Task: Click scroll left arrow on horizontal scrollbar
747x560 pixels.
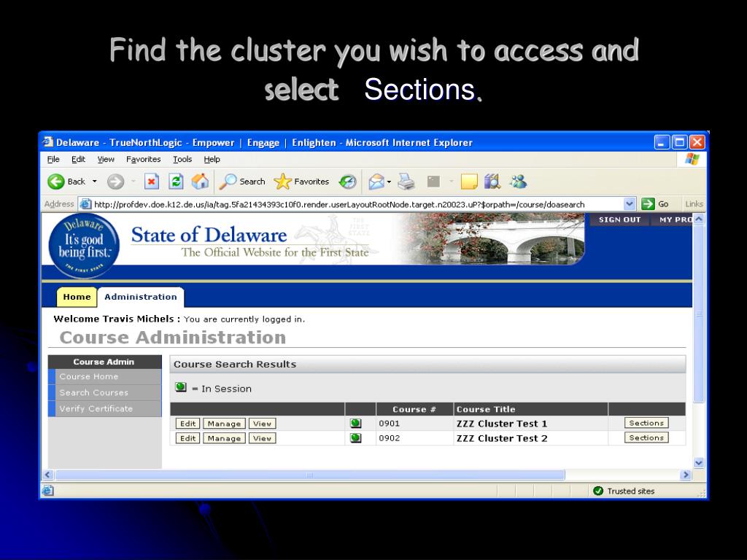Action: tap(47, 475)
